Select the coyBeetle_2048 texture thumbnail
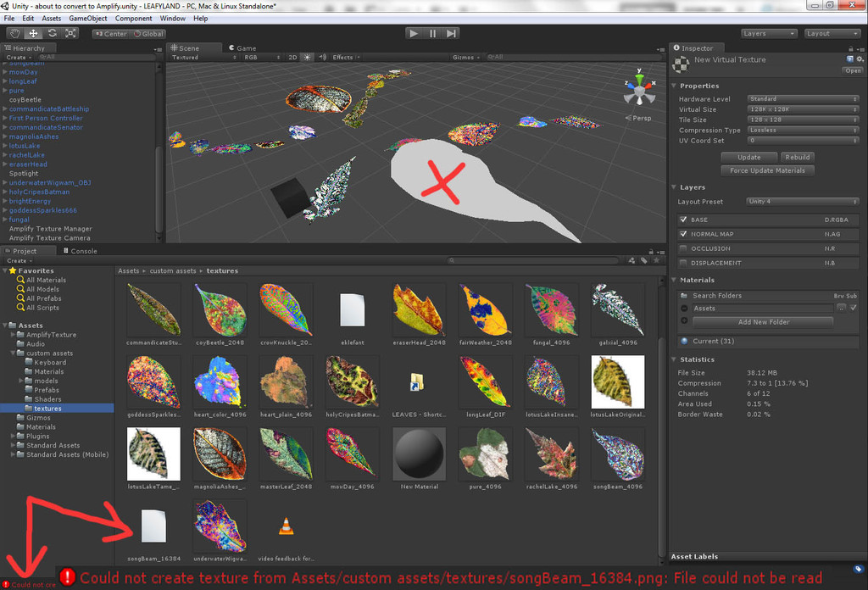Image resolution: width=868 pixels, height=590 pixels. (x=220, y=310)
